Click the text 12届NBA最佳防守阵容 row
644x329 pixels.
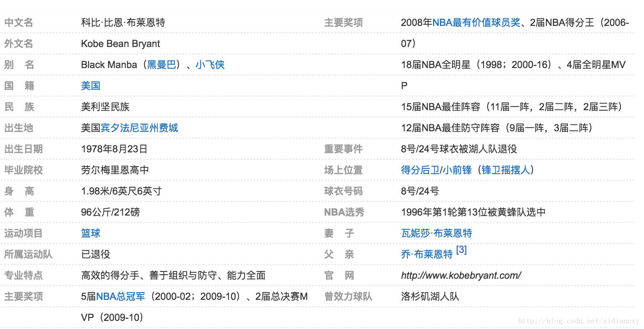tap(497, 128)
